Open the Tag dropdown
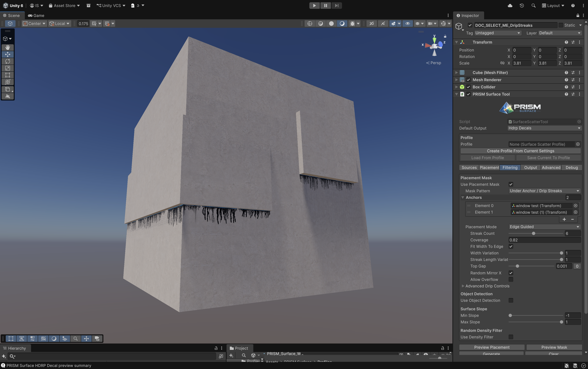The image size is (588, 369). coord(498,33)
